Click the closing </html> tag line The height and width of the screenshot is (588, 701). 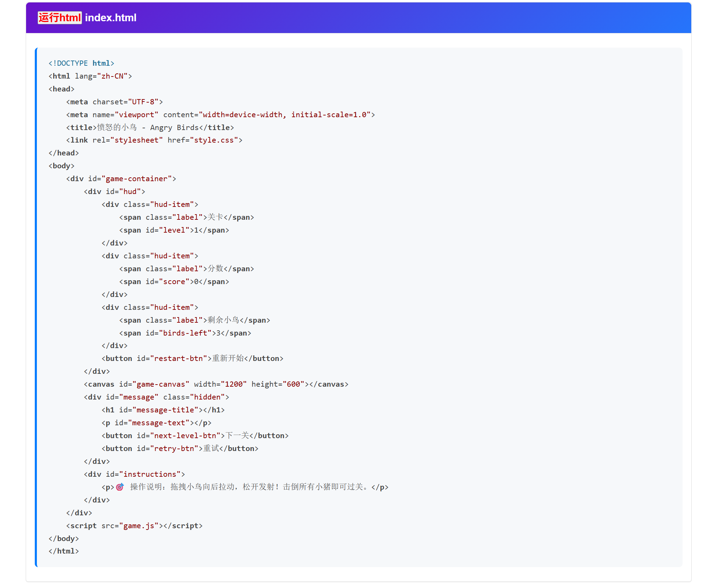point(64,551)
